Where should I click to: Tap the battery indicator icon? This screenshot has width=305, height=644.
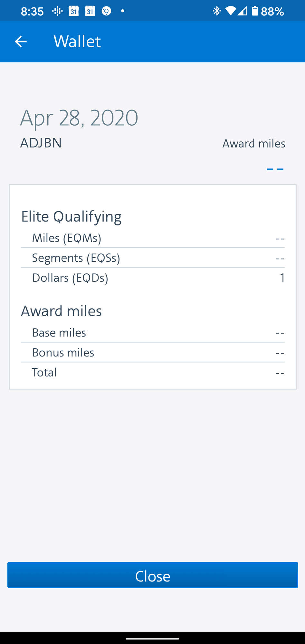click(x=255, y=11)
